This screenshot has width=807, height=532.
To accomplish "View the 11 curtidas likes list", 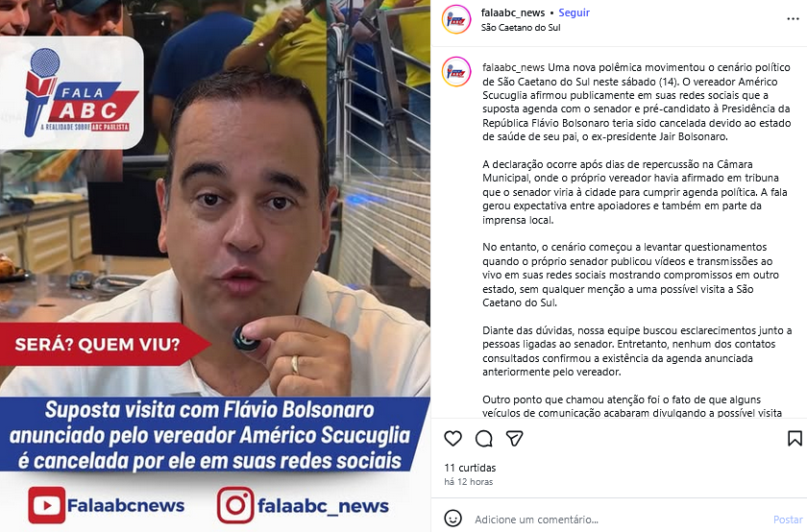I will [x=470, y=468].
